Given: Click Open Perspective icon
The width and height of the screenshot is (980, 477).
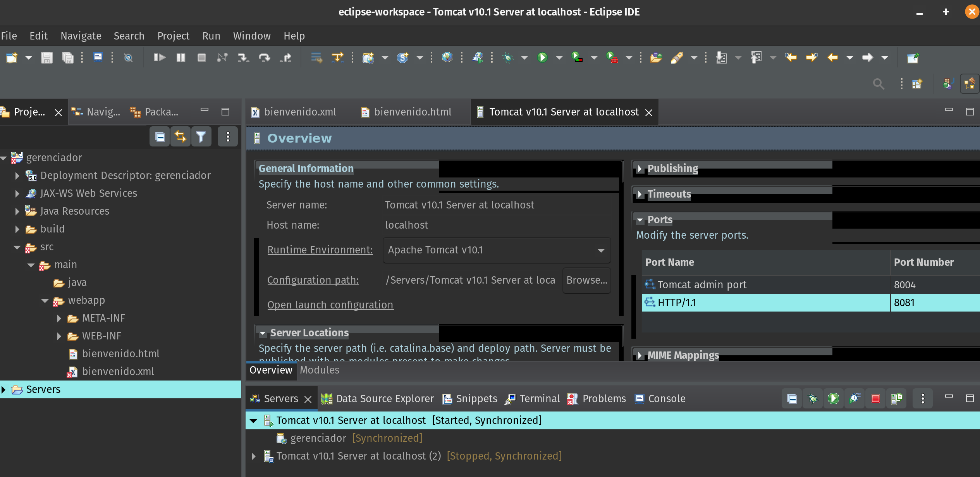Looking at the screenshot, I should [917, 84].
